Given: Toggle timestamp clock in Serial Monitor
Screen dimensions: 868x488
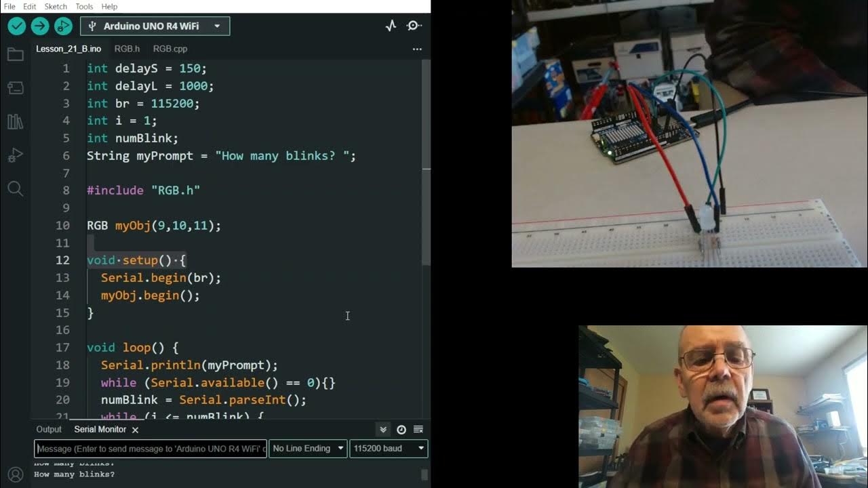Looking at the screenshot, I should pyautogui.click(x=401, y=429).
